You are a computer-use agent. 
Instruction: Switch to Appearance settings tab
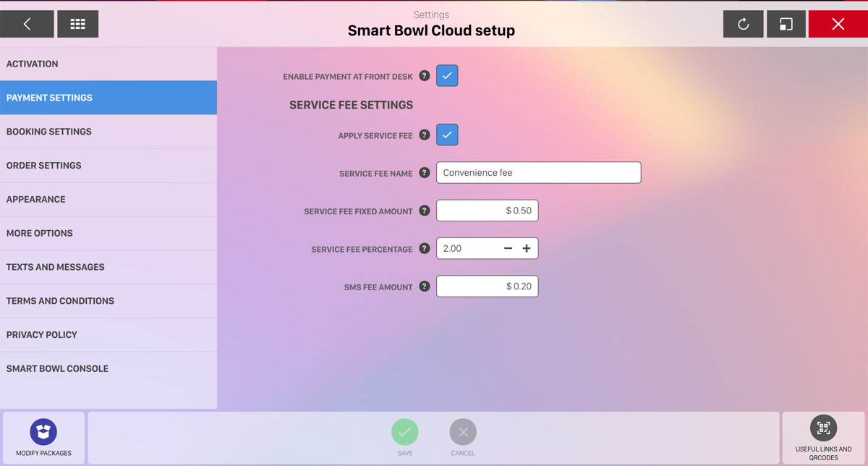[x=109, y=199]
